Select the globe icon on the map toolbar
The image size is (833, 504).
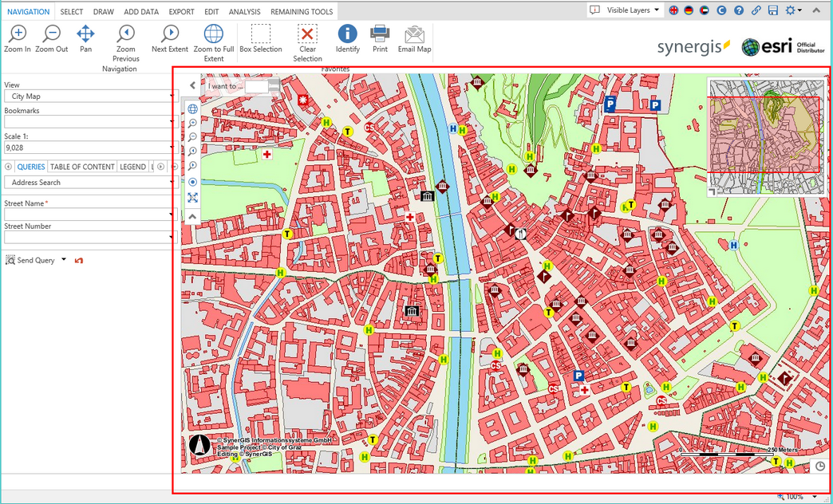coord(192,108)
